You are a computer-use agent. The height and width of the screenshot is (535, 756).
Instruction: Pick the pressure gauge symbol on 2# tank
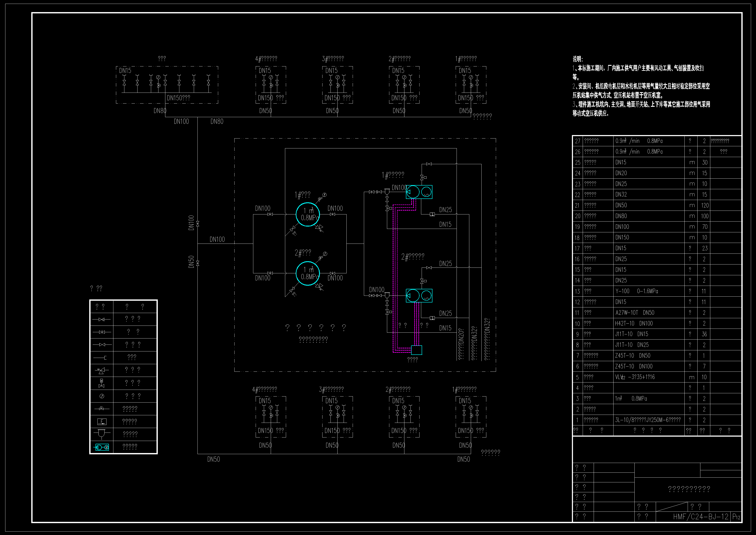pyautogui.click(x=325, y=254)
